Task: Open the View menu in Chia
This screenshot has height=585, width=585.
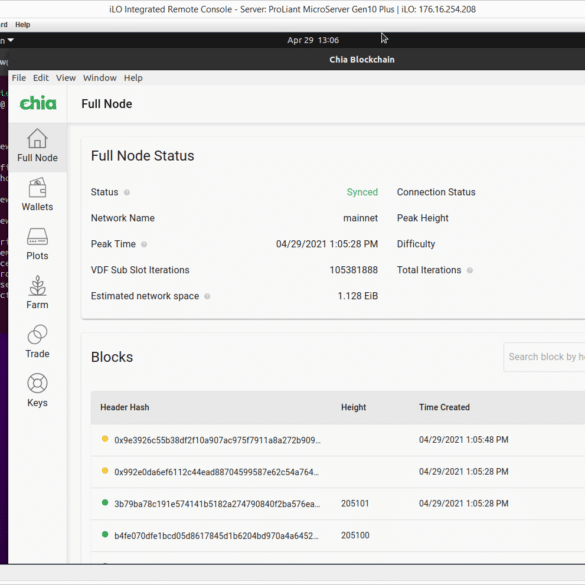Action: click(x=66, y=78)
